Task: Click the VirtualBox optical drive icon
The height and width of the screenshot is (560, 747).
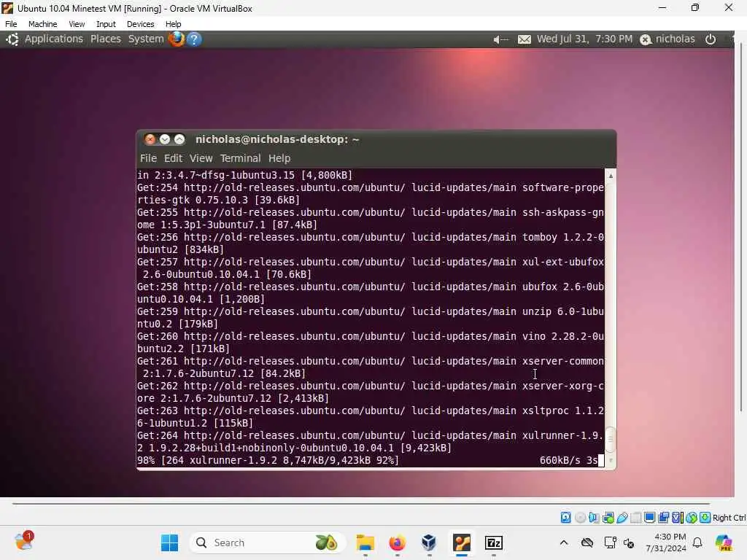Action: [x=580, y=518]
